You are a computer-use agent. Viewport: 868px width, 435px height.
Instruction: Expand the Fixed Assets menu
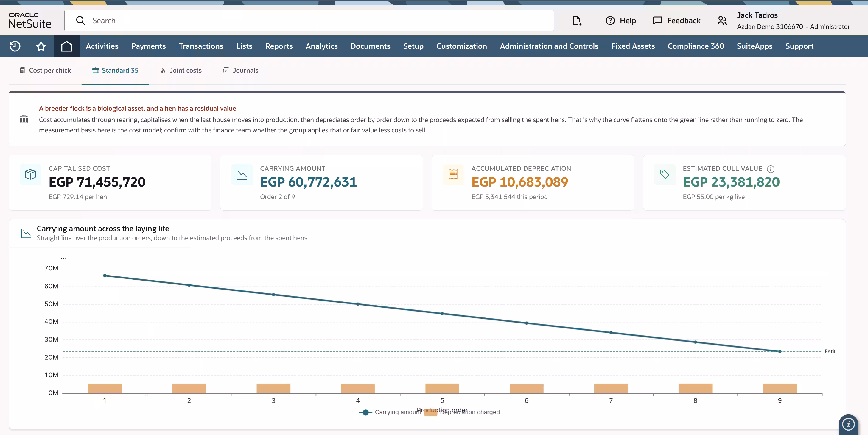point(633,46)
